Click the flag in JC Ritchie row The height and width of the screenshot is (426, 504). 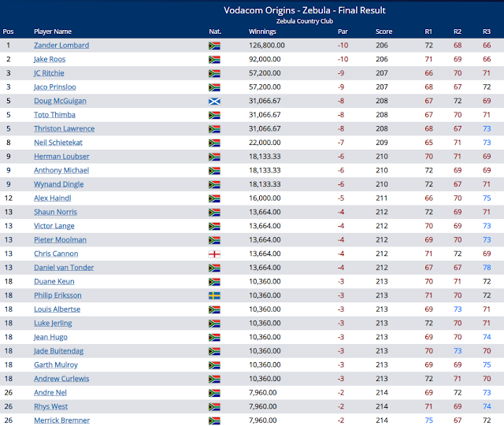[x=214, y=74]
